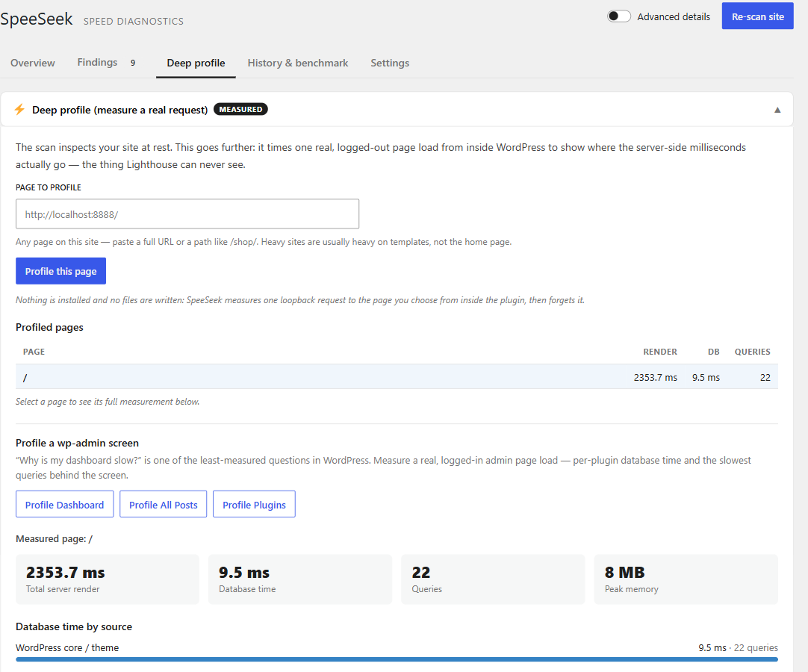Viewport: 808px width, 672px height.
Task: Select the "/" row in Profiled pages
Action: pyautogui.click(x=397, y=377)
